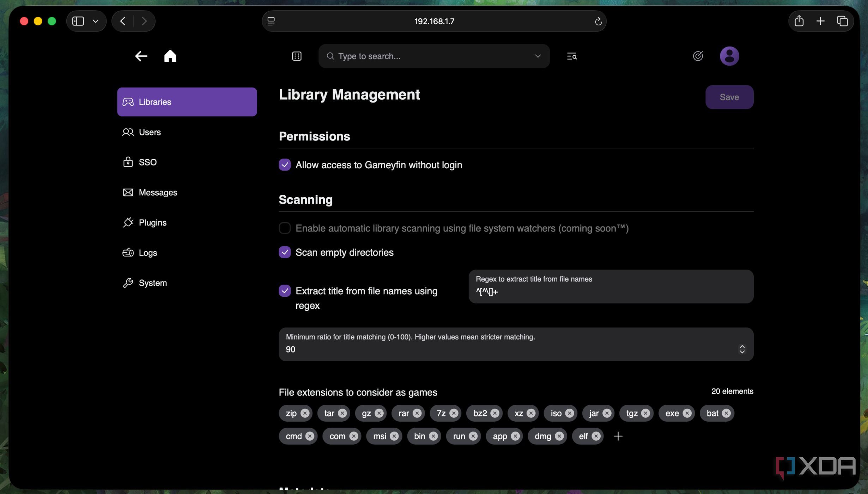Image resolution: width=868 pixels, height=494 pixels.
Task: Toggle Safari sidebar
Action: (x=78, y=21)
